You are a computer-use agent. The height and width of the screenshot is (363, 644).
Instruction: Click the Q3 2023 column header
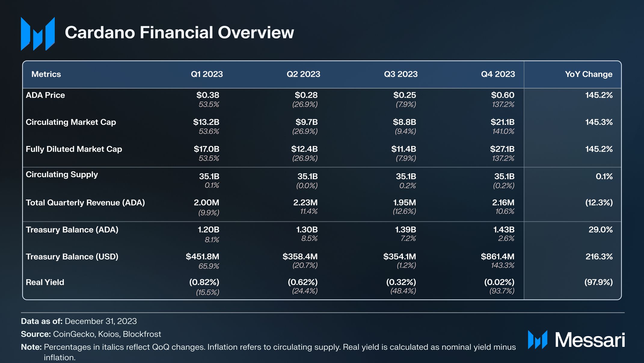tap(400, 74)
